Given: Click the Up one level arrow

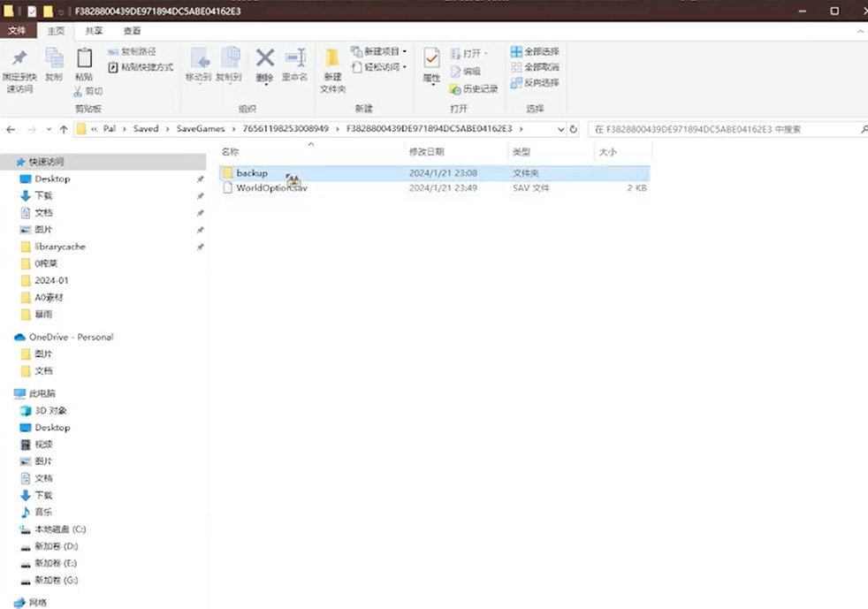Looking at the screenshot, I should pos(64,129).
